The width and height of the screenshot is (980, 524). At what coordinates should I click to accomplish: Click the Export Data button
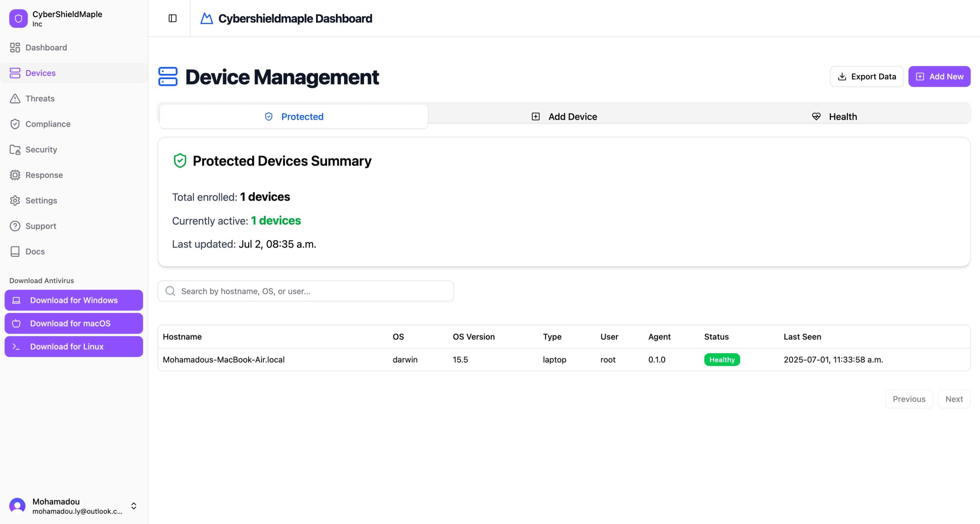coord(866,77)
